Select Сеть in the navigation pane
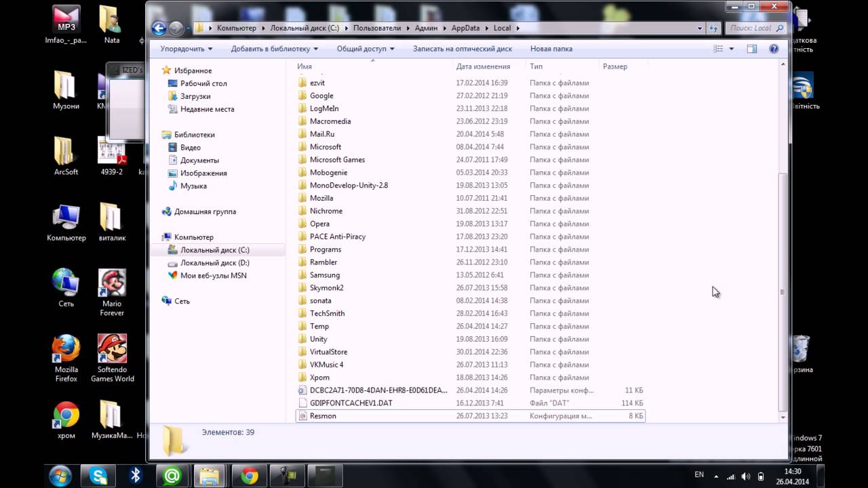The width and height of the screenshot is (868, 488). (x=182, y=301)
